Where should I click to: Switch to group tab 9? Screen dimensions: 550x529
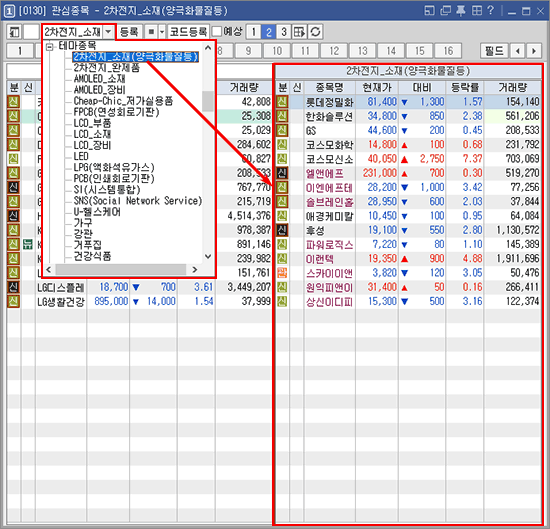(248, 51)
